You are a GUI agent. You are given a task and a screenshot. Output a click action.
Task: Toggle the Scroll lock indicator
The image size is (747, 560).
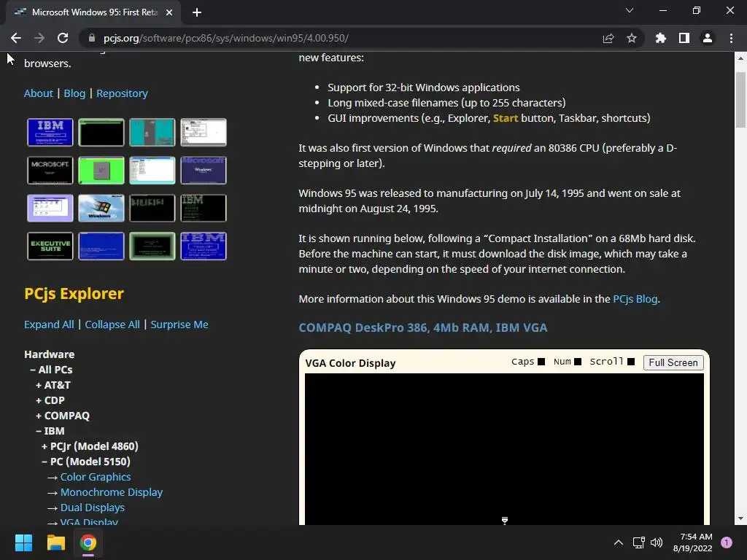pos(631,362)
